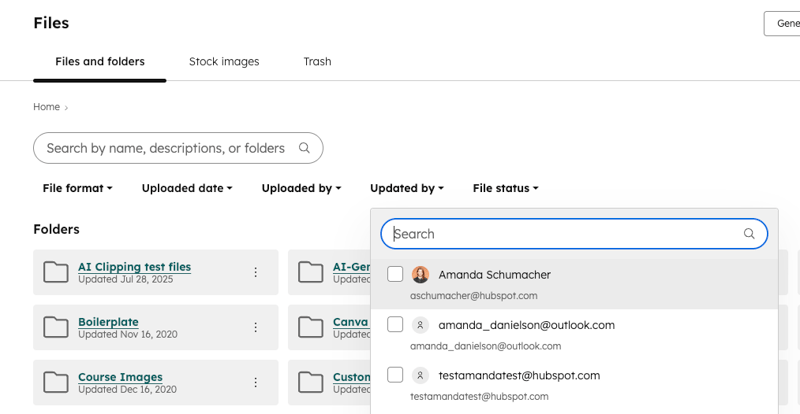
Task: Open the Uploaded date filter dropdown
Action: coord(187,188)
